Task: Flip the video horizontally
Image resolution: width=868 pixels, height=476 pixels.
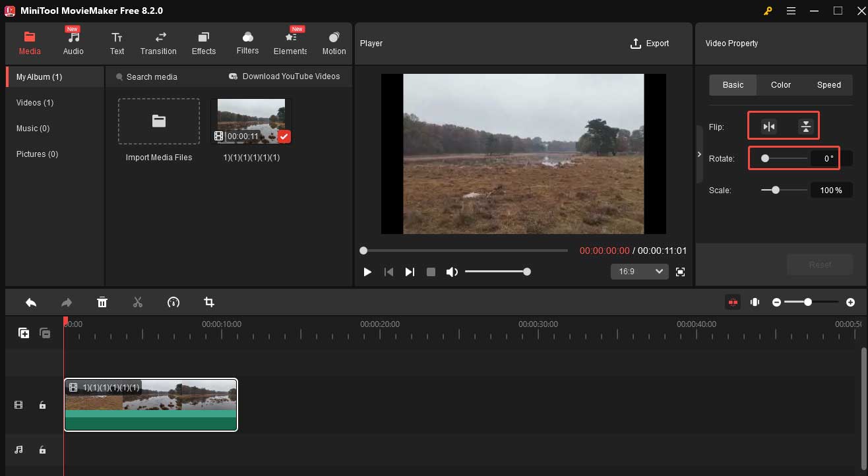Action: [x=769, y=127]
